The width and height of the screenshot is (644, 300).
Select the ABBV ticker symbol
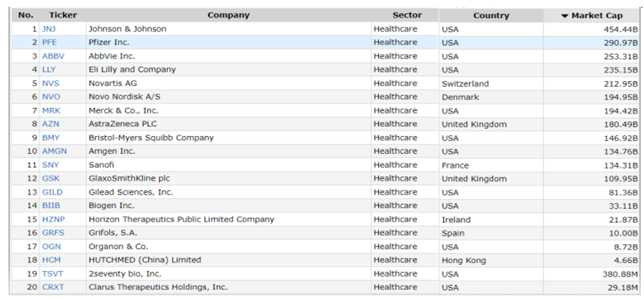click(x=53, y=56)
